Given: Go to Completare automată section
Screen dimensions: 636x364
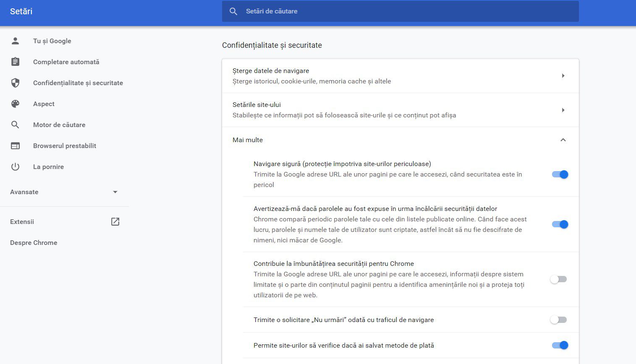Looking at the screenshot, I should click(66, 62).
